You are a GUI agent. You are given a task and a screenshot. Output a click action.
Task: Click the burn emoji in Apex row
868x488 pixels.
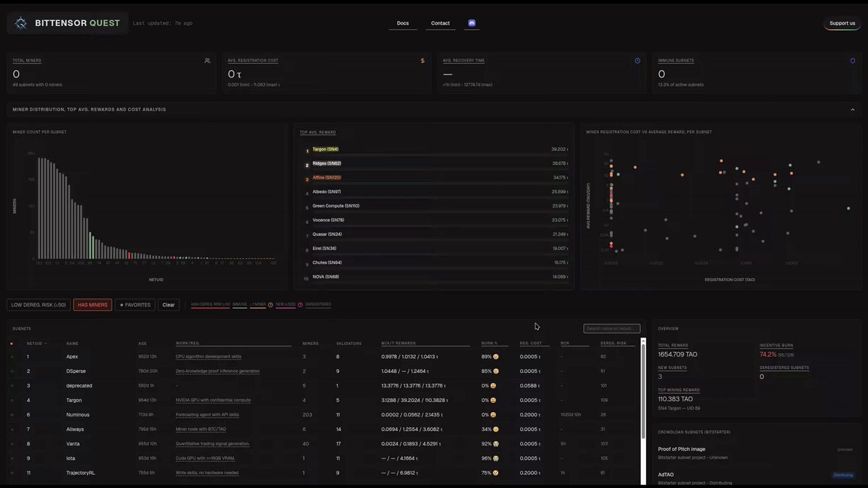pos(495,356)
